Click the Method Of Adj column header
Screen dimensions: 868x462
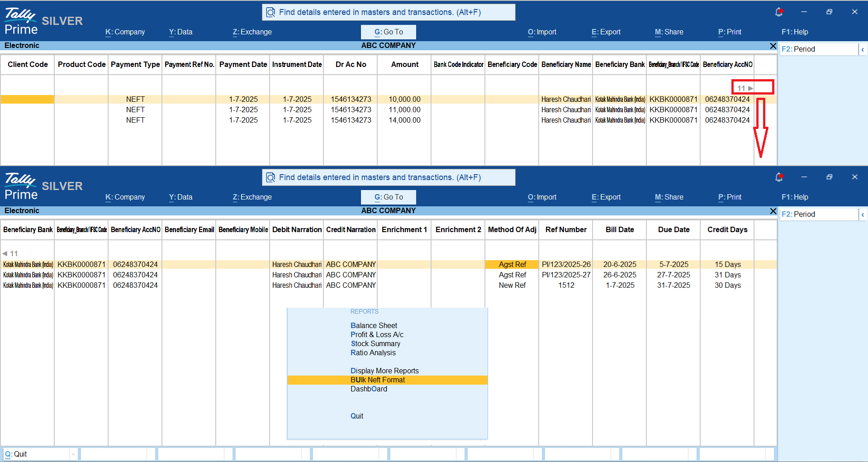pyautogui.click(x=512, y=230)
